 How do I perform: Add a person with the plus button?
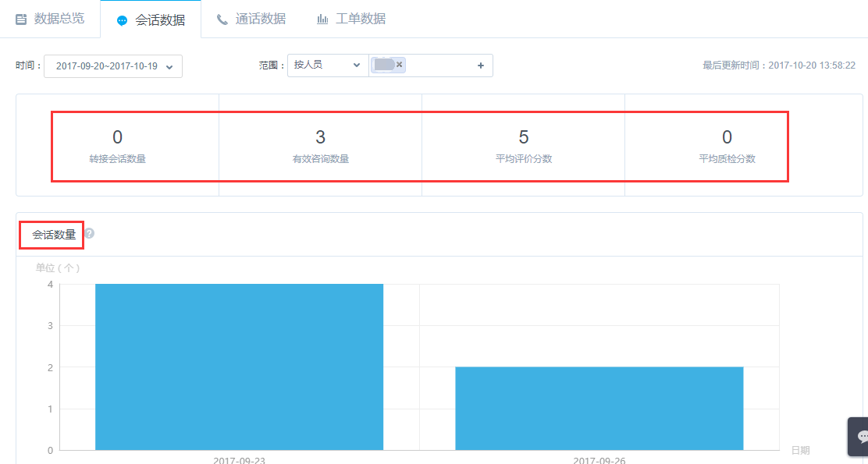481,66
